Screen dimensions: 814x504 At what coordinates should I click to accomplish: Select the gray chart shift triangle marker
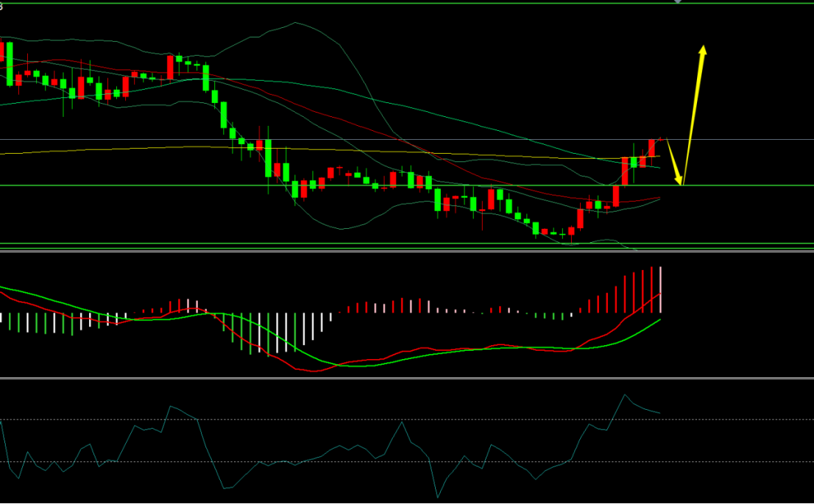677,1
